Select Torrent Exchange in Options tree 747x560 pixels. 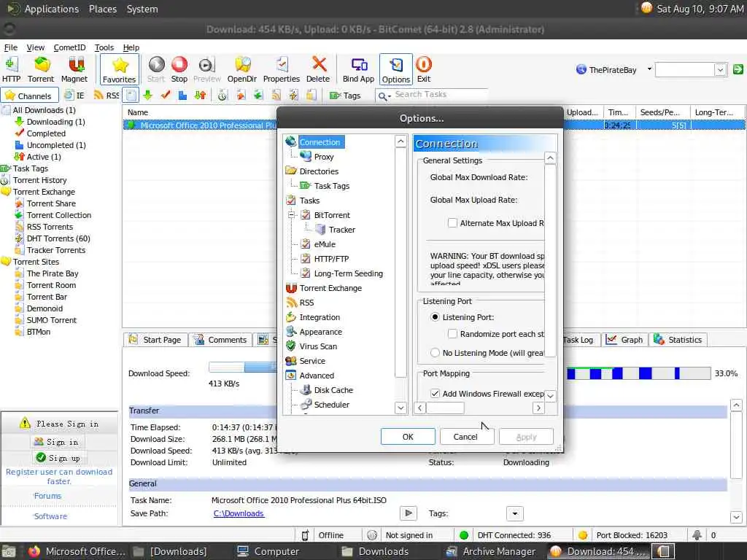coord(330,288)
